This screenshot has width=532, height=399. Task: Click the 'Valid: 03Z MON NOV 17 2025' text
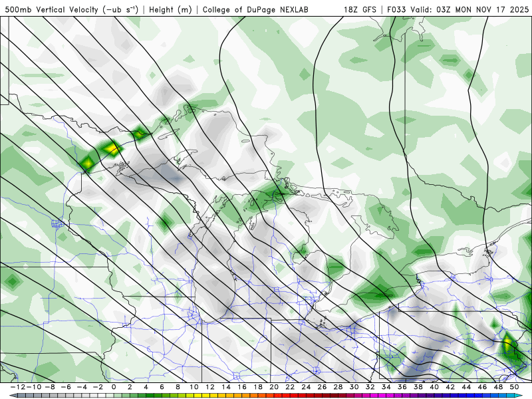click(x=469, y=9)
